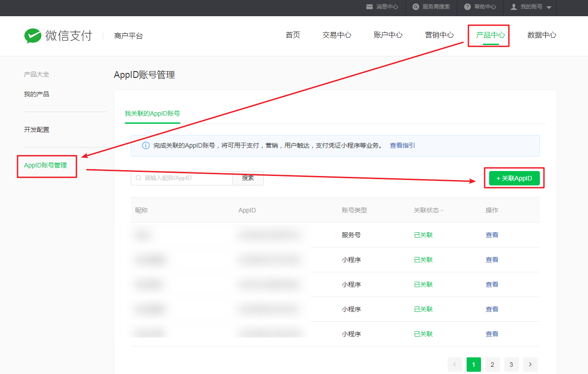Open 首页 in the main navigation

[293, 35]
